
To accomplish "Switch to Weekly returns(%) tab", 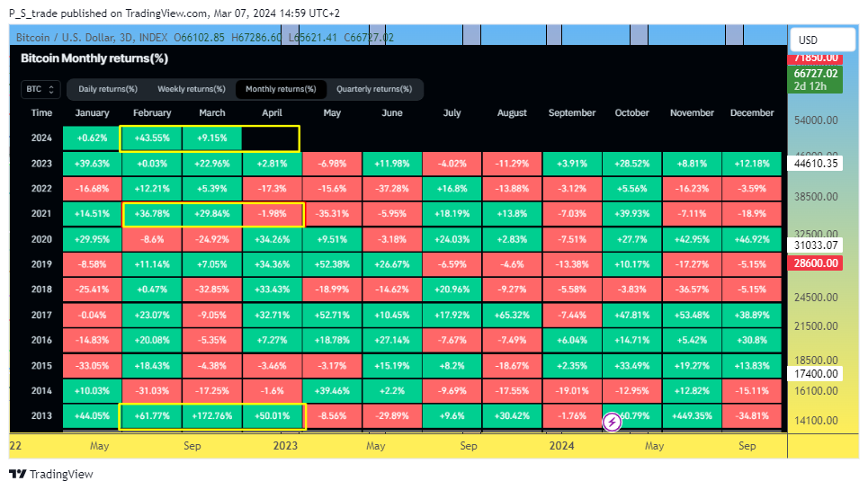I will point(192,89).
